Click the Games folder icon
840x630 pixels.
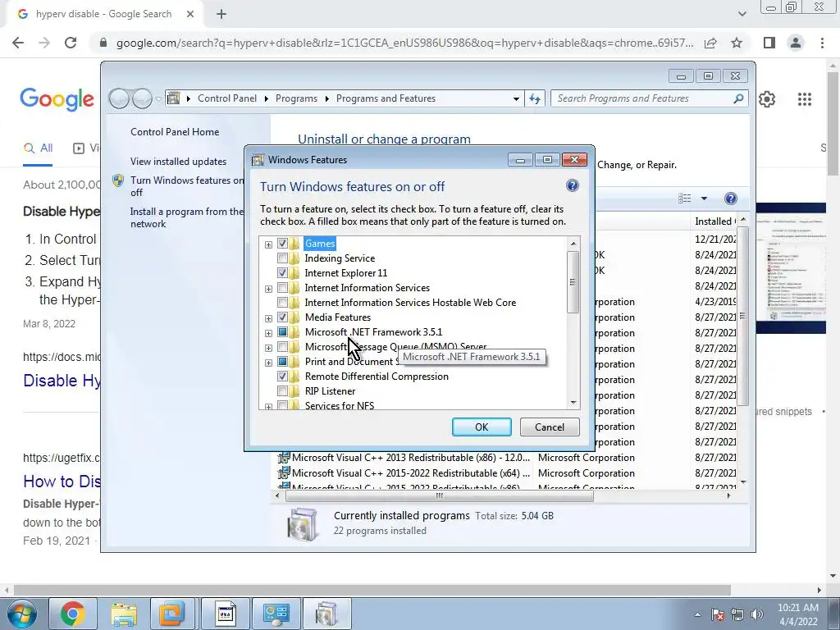click(294, 244)
